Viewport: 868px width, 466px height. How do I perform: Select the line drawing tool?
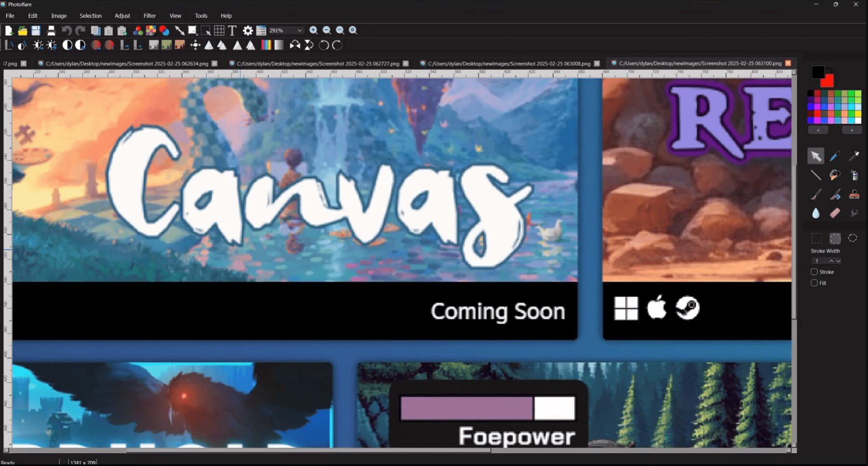point(815,175)
